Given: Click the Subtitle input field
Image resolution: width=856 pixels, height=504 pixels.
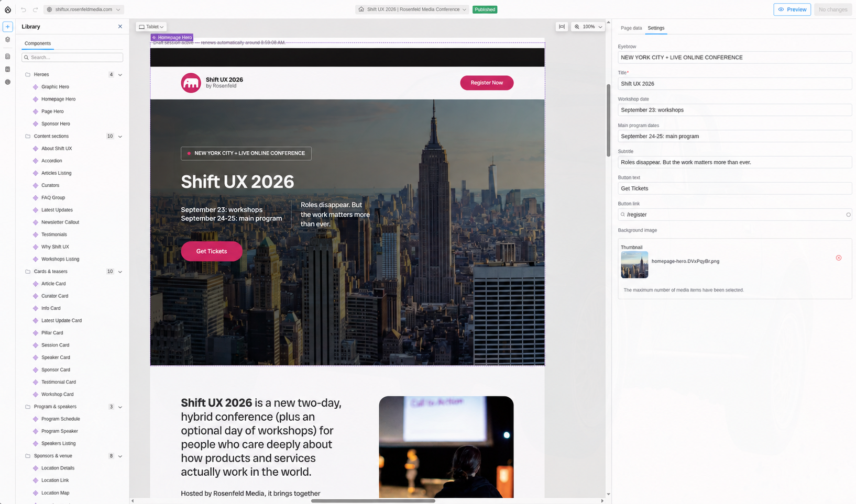Looking at the screenshot, I should tap(734, 162).
